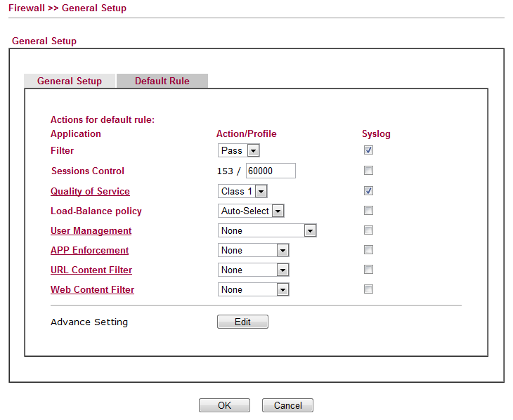Follow the APP Enforcement link
Screen dimensions: 513x420
[x=89, y=250]
